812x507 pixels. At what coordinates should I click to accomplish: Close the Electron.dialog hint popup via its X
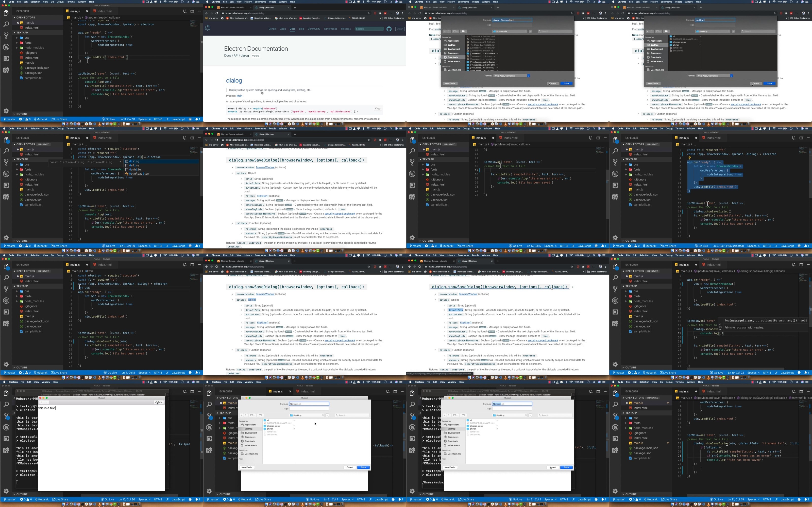pos(120,162)
